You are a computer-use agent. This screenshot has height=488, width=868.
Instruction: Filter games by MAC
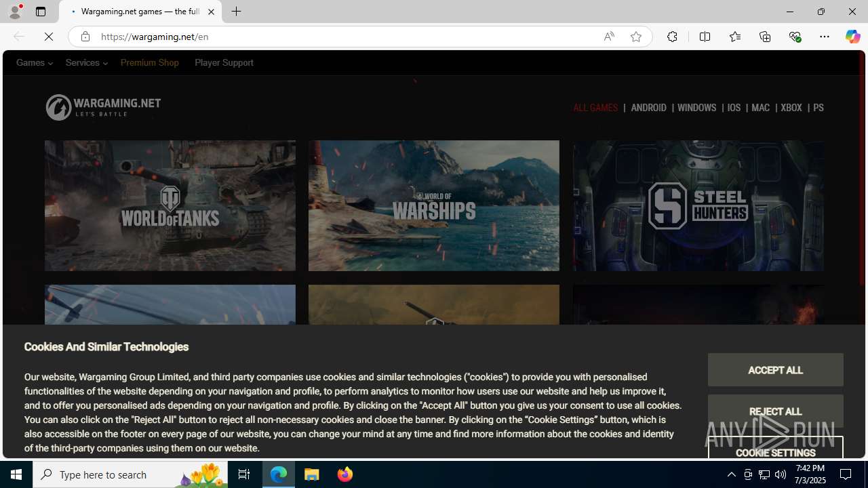click(760, 108)
